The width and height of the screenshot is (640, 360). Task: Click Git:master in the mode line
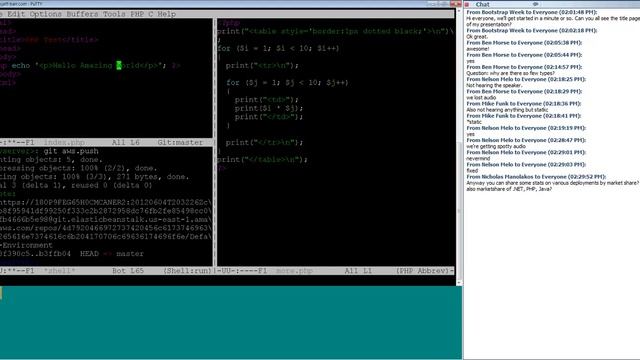(180, 142)
